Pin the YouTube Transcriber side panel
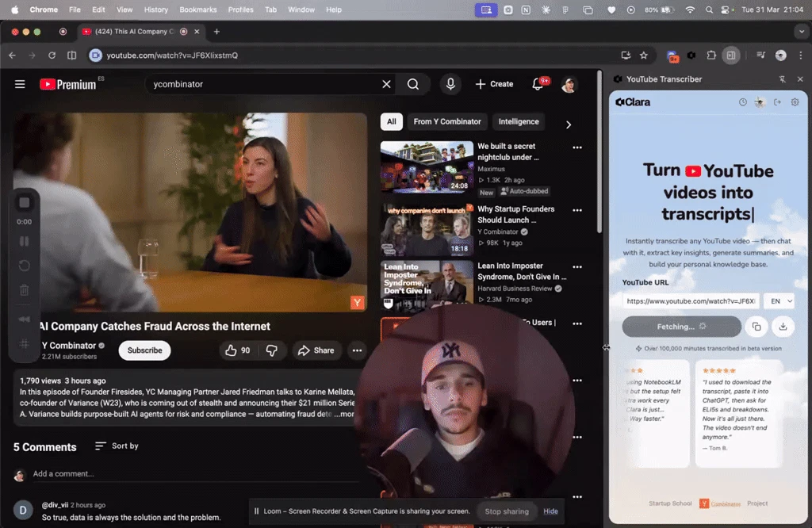 point(782,79)
